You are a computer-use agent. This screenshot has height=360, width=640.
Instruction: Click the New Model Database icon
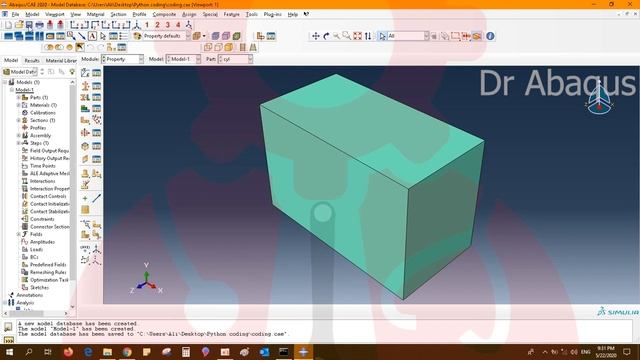tap(9, 25)
